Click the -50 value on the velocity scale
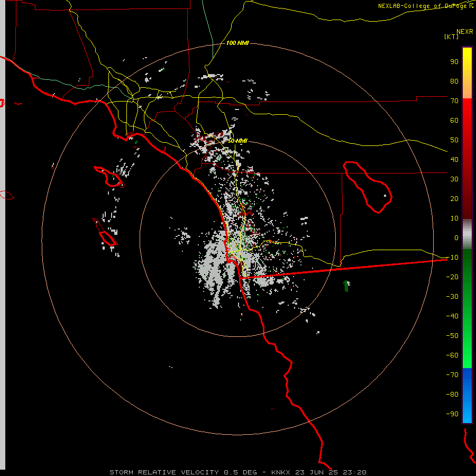Image resolution: width=476 pixels, height=476 pixels. pos(452,336)
